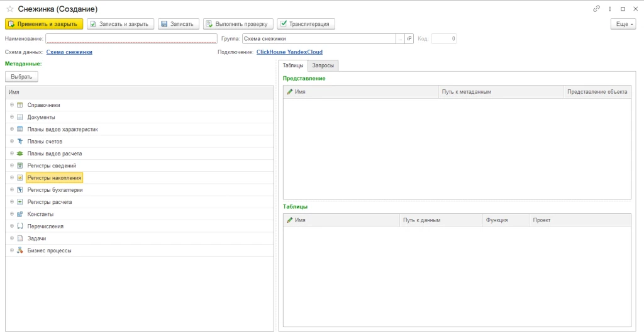Click the copy link icon in title bar
The height and width of the screenshot is (336, 644).
596,9
